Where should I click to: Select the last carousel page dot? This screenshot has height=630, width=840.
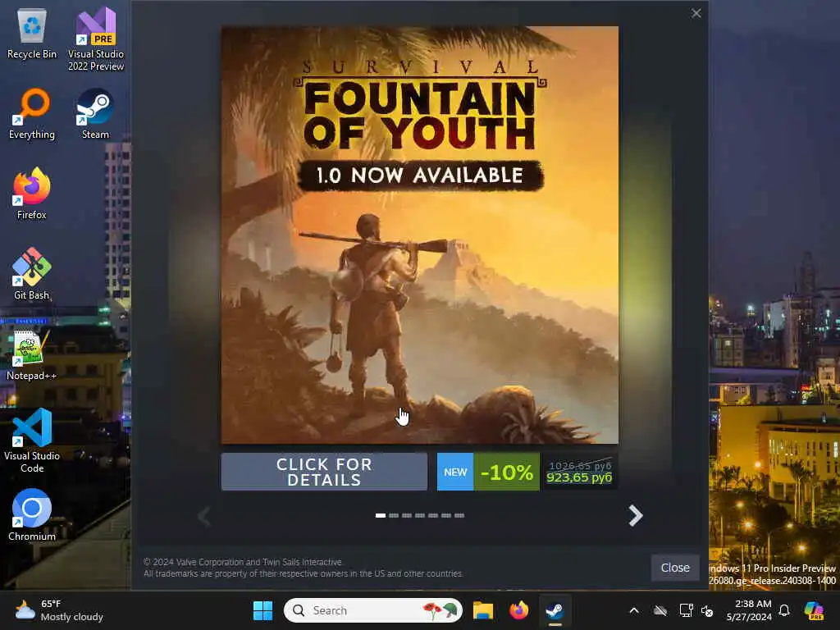(x=459, y=515)
